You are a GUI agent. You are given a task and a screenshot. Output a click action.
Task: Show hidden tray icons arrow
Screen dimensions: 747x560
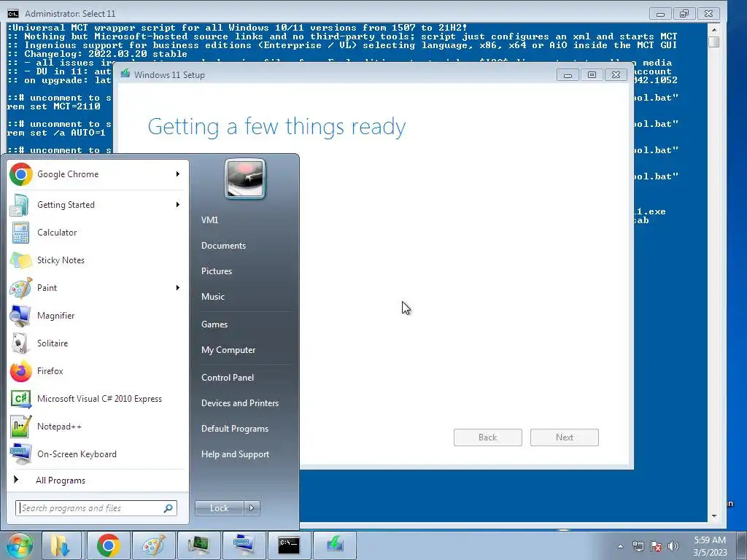click(x=620, y=546)
